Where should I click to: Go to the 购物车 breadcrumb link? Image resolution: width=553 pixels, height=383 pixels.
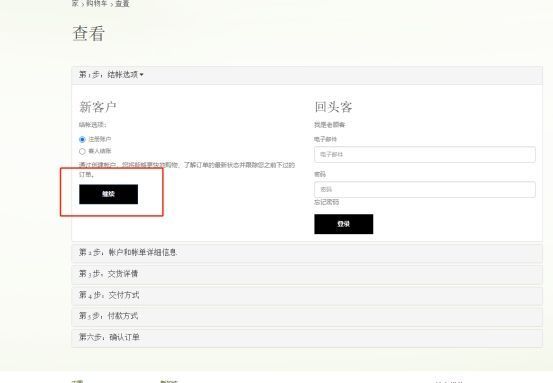pos(97,4)
